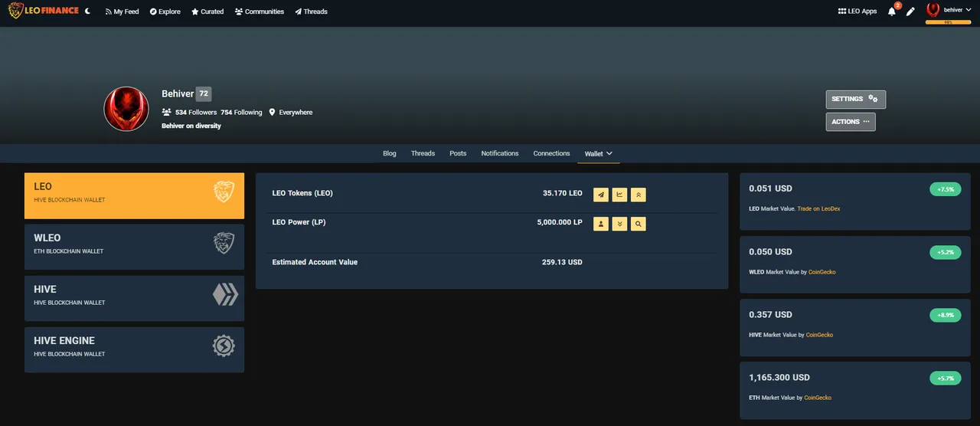Send LEO tokens with paper-plane icon
This screenshot has height=426, width=980.
[x=601, y=195]
